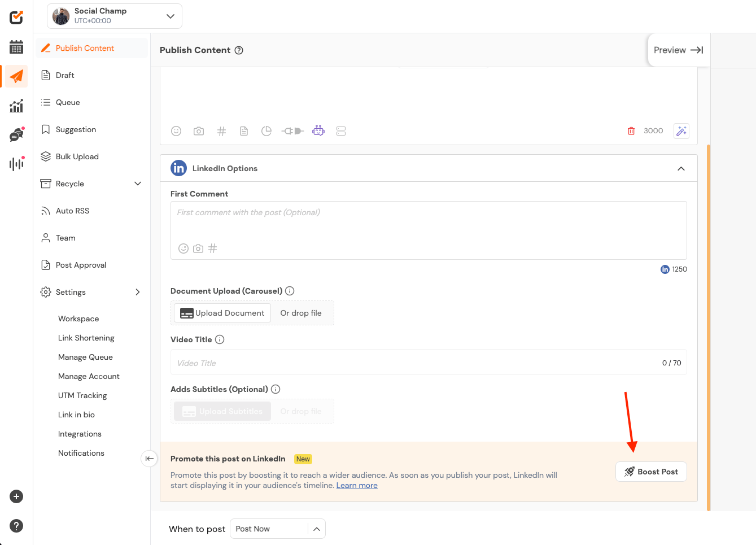Screen dimensions: 756x545
Task: Select the paper plane publish icon
Action: coord(16,76)
